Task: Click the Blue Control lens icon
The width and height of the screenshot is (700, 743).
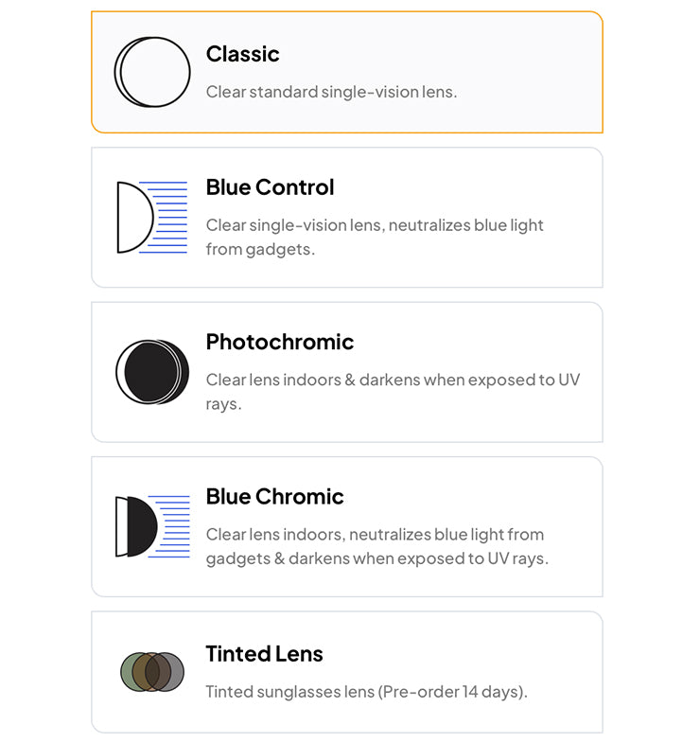Action: pos(151,217)
